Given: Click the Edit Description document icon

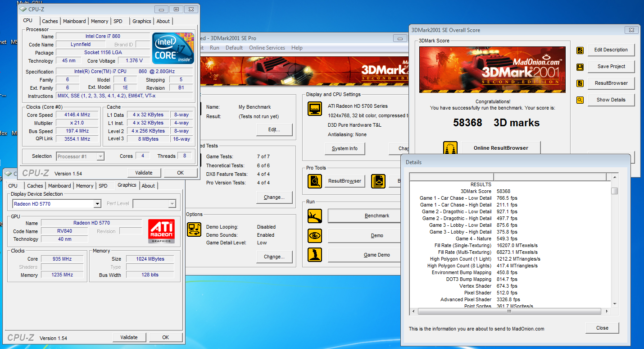Looking at the screenshot, I should coord(580,50).
